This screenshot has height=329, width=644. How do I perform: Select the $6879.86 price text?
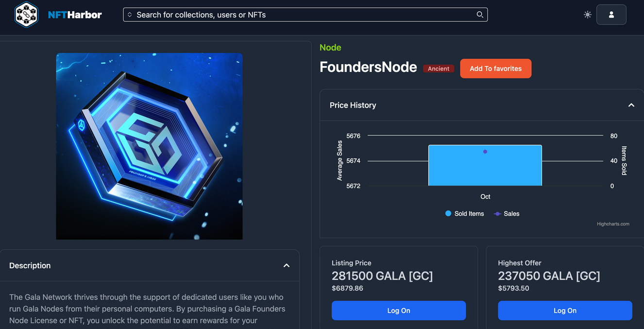click(x=347, y=288)
